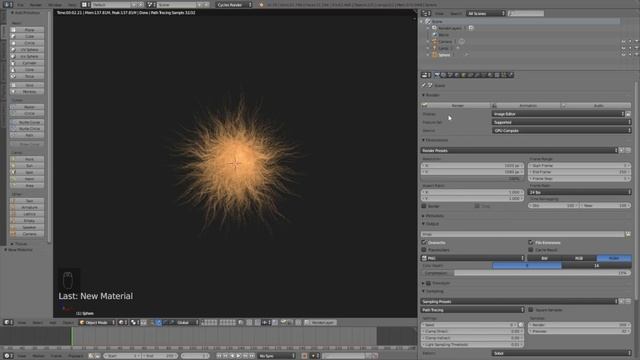Toggle viewport visibility of Sphere in outliner

(x=623, y=55)
